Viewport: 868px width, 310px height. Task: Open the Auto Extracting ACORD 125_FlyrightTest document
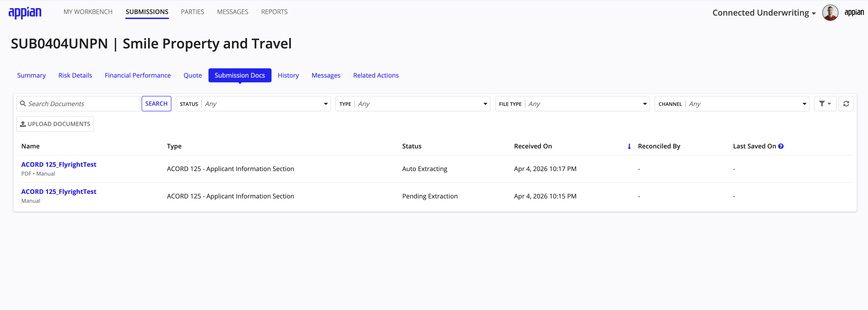(x=59, y=165)
